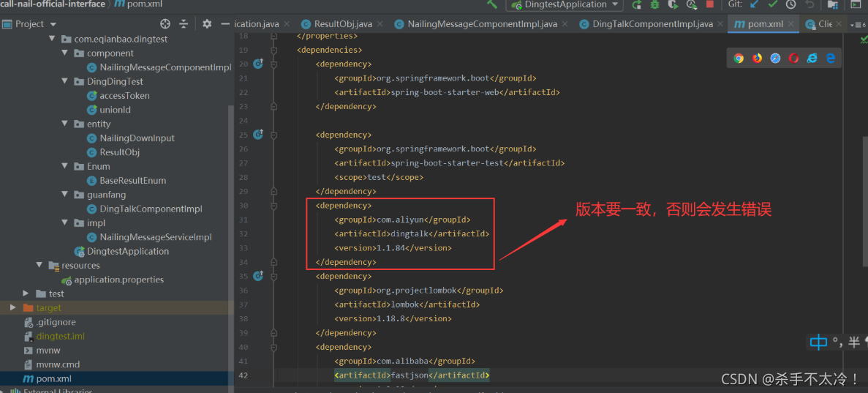
Task: Click the fold marker at line 19
Action: (273, 50)
